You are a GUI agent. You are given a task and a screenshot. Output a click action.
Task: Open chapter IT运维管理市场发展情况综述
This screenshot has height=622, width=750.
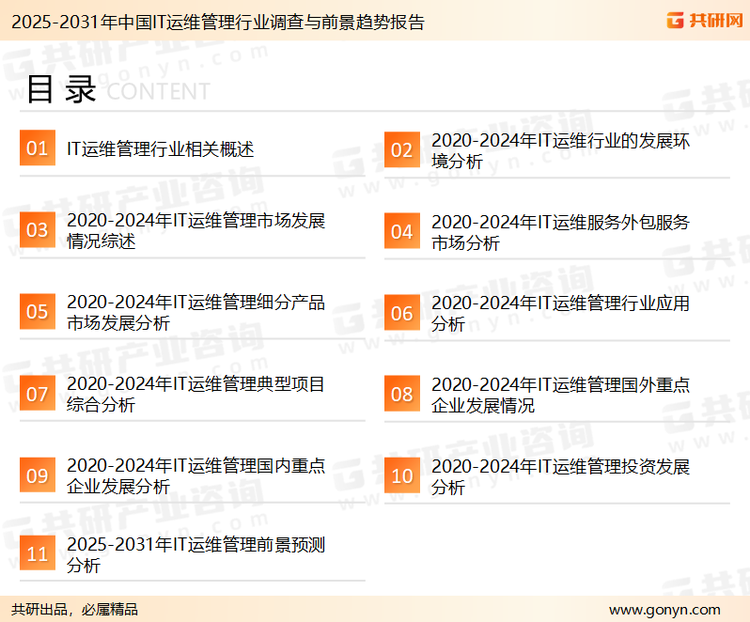pos(196,231)
